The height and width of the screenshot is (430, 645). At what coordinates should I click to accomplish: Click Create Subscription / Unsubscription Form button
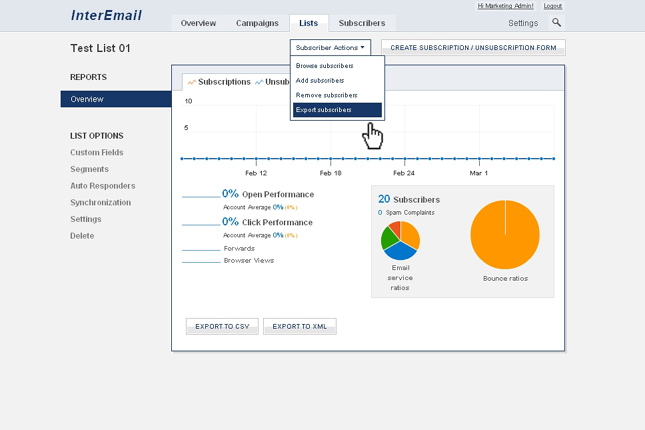(474, 47)
